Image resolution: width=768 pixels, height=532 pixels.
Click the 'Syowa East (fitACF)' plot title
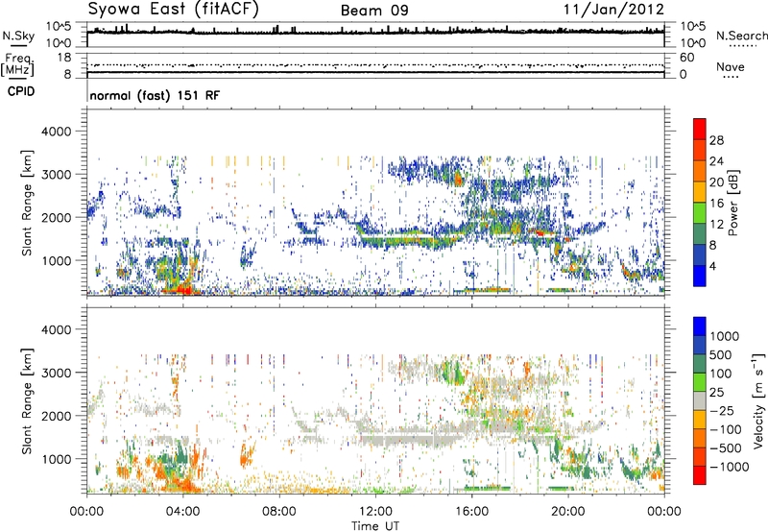173,9
